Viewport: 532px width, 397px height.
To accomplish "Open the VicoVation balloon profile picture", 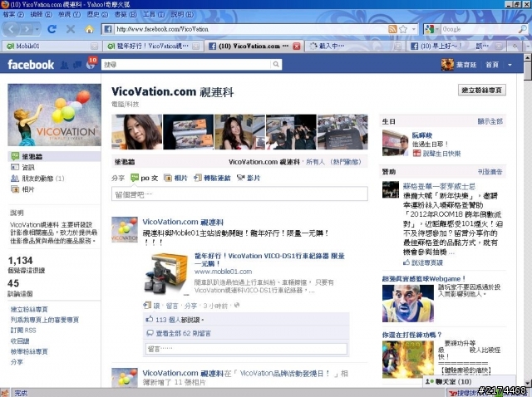I will [x=54, y=115].
